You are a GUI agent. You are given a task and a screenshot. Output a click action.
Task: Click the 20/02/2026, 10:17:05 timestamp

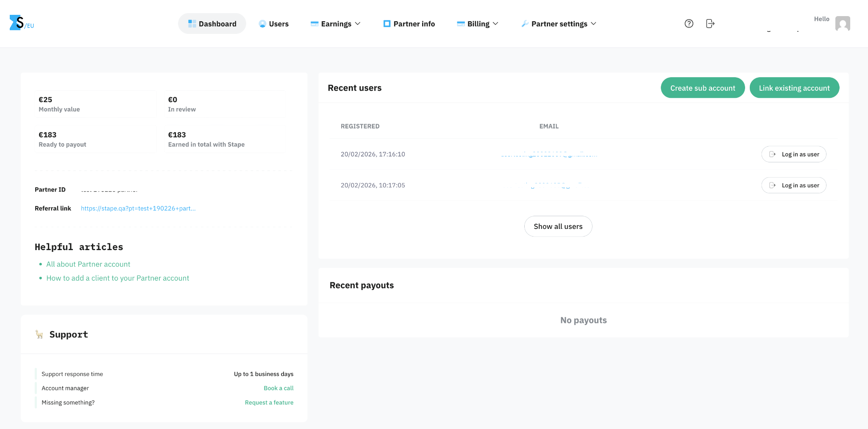click(x=373, y=185)
